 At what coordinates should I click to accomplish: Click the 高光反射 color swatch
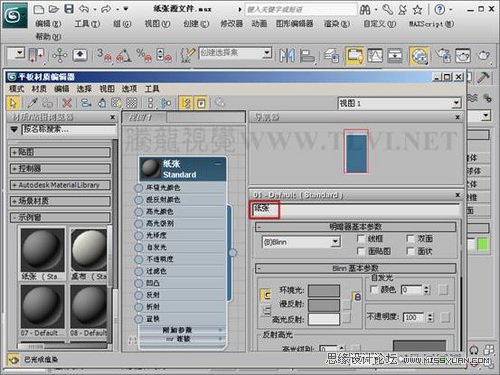(324, 319)
